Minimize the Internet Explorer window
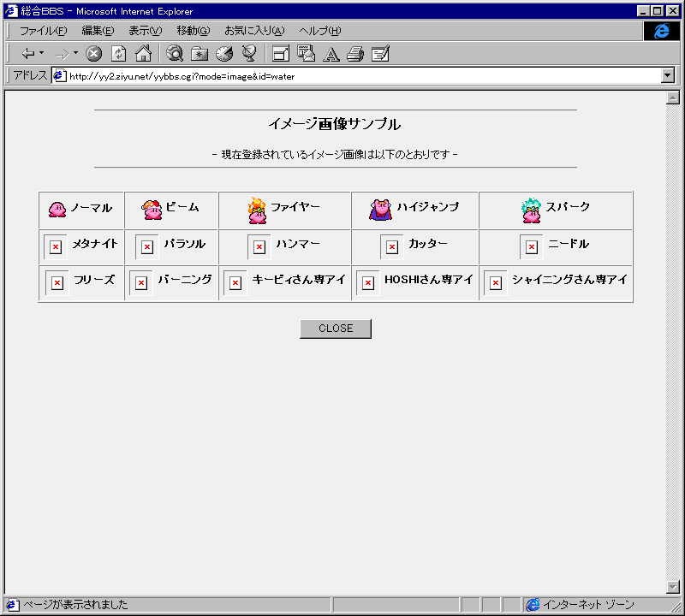The width and height of the screenshot is (685, 616). [643, 11]
